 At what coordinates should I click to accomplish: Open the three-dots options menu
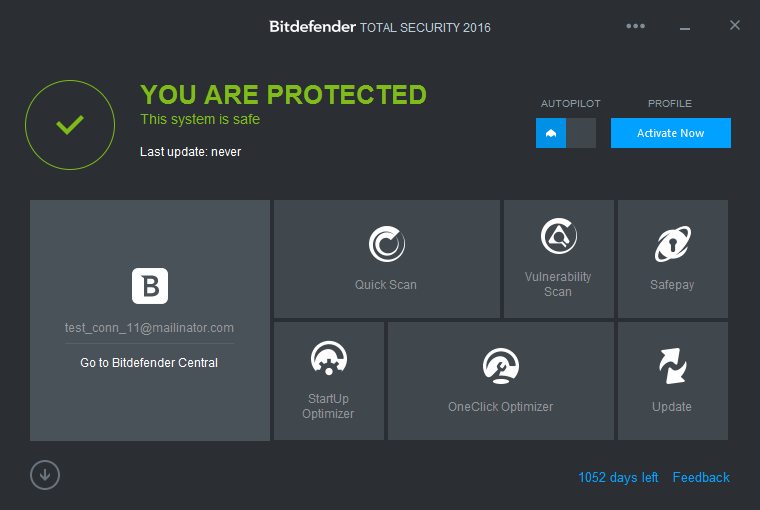click(x=635, y=26)
